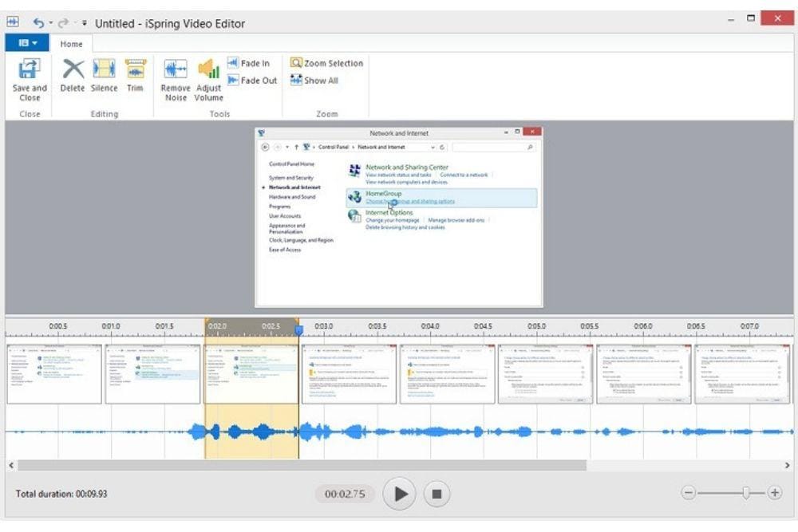Show All of the timeline
This screenshot has width=798, height=532.
coord(314,81)
